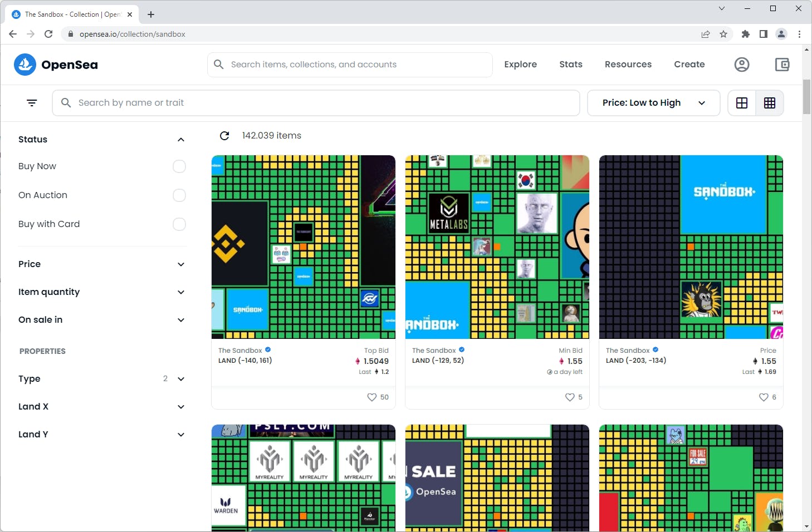
Task: Favorite LAND (-129, 52) heart icon
Action: click(x=570, y=397)
